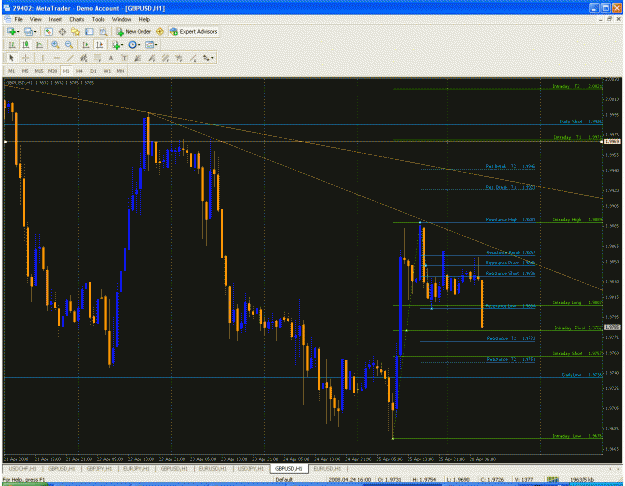Zoom in on the chart
625x486 pixels.
click(55, 45)
